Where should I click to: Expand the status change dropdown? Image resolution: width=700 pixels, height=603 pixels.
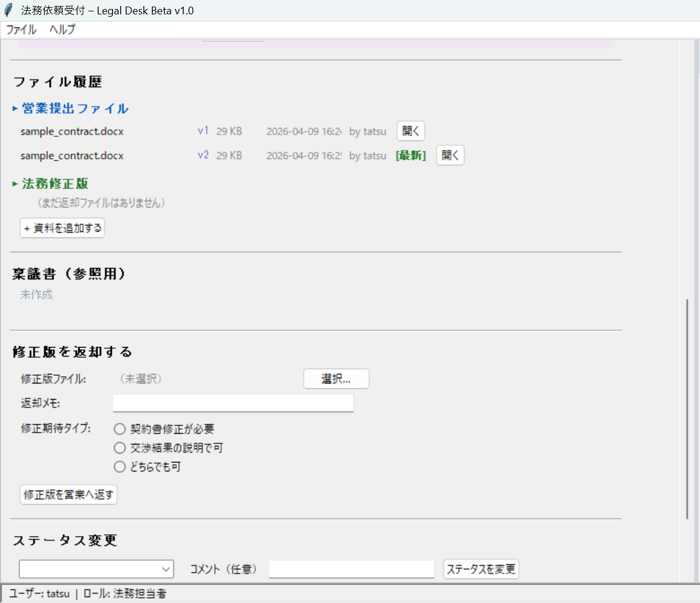(x=96, y=569)
